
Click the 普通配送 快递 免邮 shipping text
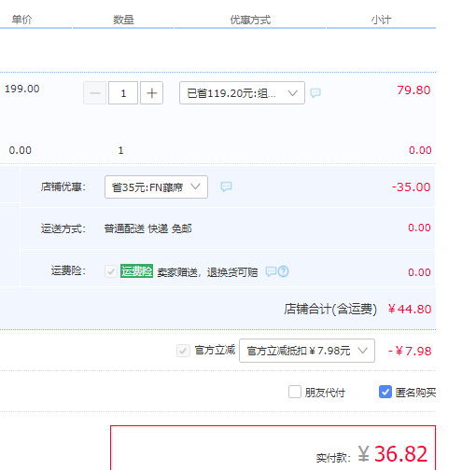coord(147,228)
